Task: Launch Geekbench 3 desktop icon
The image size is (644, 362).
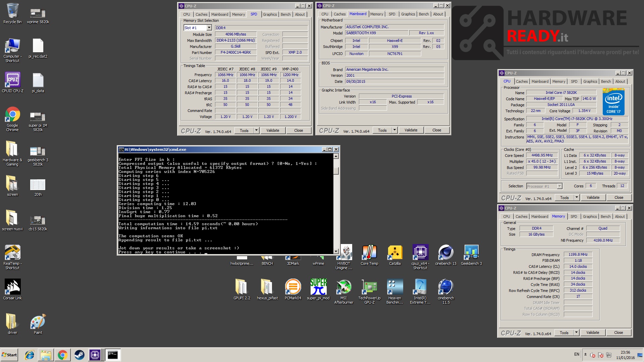Action: coord(471,255)
